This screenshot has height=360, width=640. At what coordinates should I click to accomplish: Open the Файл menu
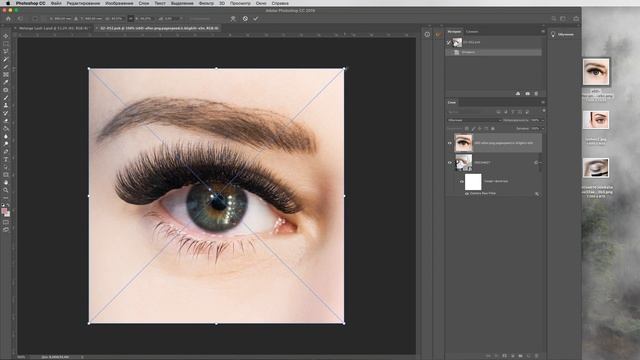56,3
